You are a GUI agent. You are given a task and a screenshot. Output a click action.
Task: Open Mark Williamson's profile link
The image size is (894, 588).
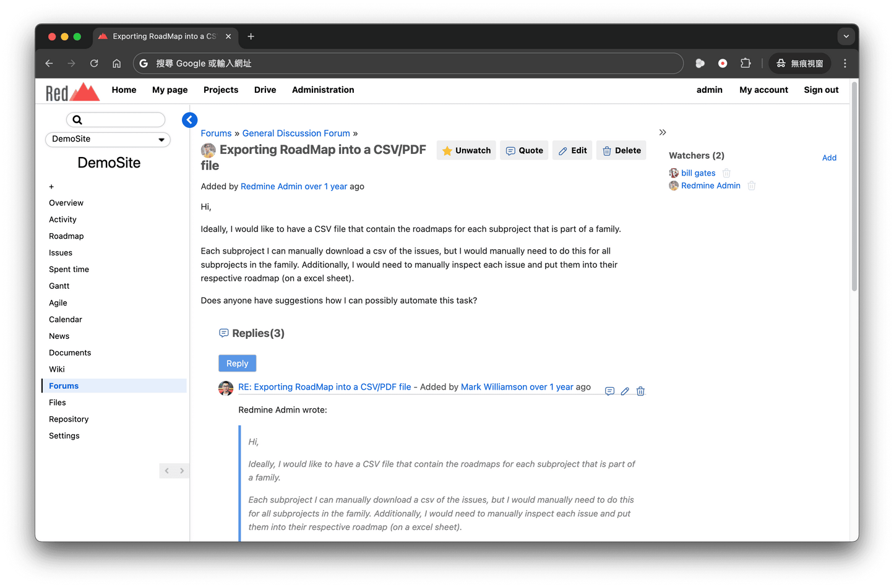tap(517, 386)
